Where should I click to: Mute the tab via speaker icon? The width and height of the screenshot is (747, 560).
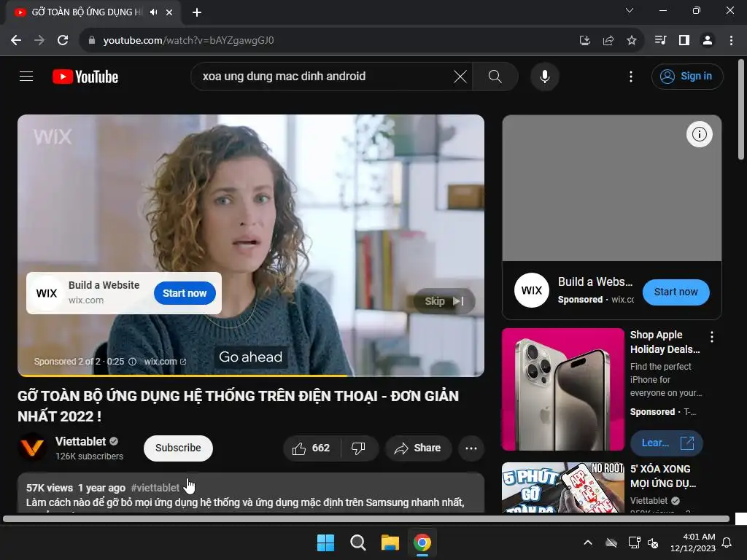[x=153, y=12]
